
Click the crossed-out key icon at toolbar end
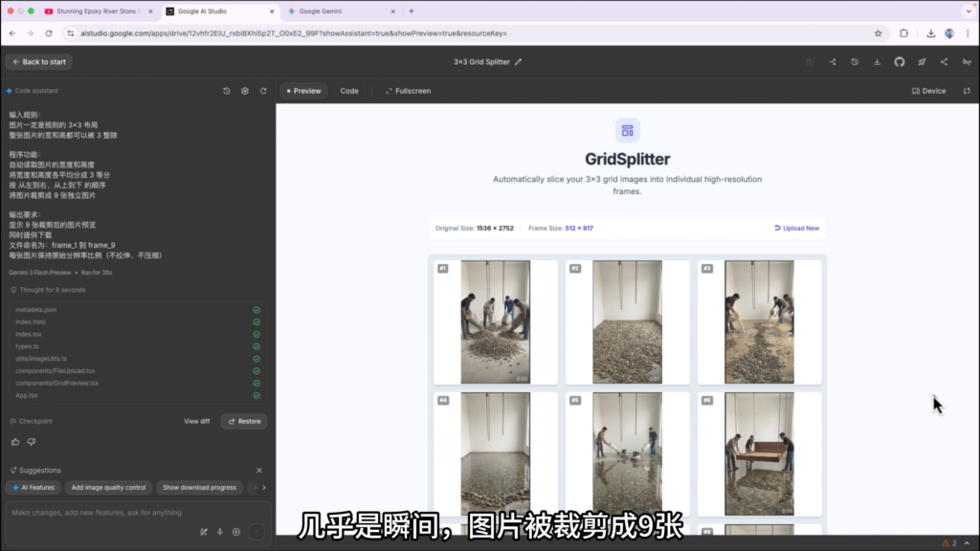pyautogui.click(x=967, y=62)
